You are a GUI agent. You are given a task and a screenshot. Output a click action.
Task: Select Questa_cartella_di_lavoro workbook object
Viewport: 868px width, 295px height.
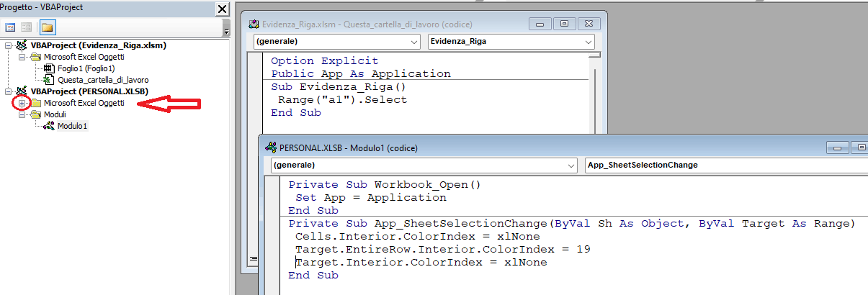click(x=103, y=80)
